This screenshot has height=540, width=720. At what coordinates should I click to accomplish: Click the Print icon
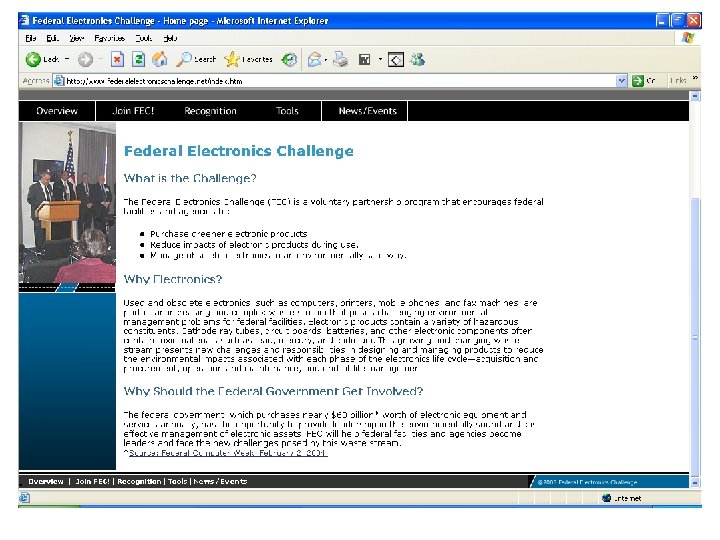pos(340,59)
